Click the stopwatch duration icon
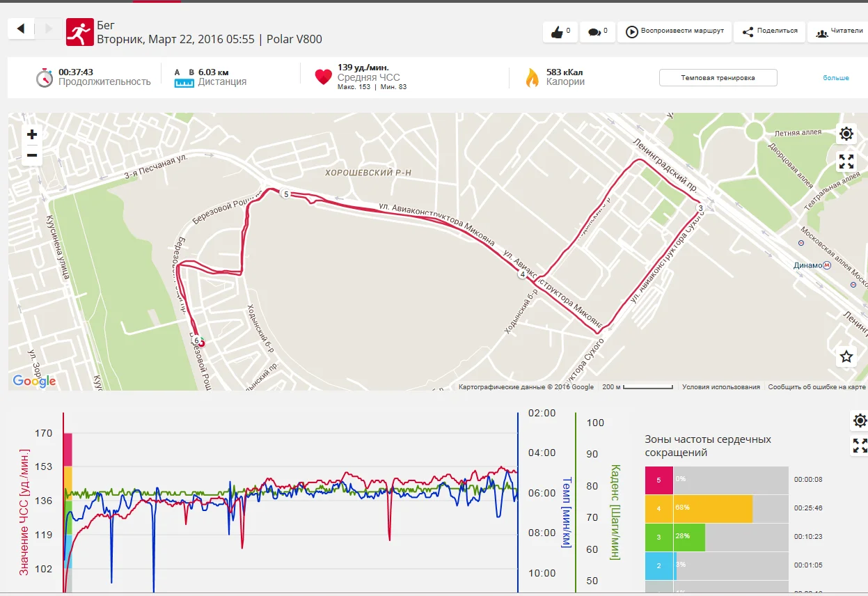Image resolution: width=868 pixels, height=596 pixels. 45,77
